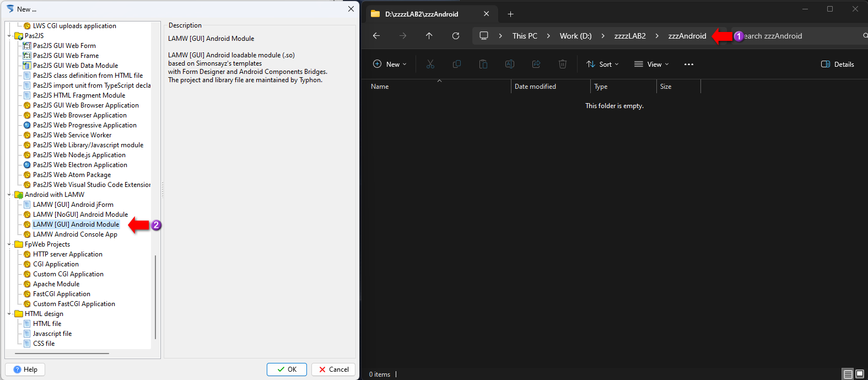868x380 pixels.
Task: Open a new Explorer tab
Action: point(510,14)
